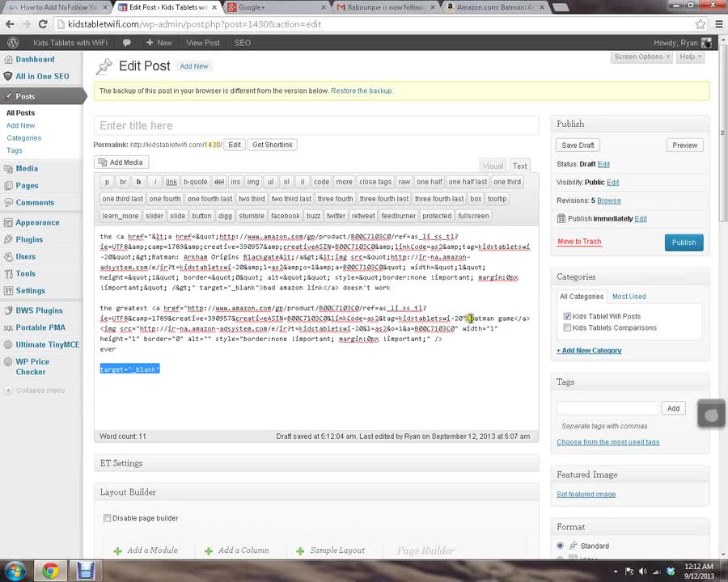Click the Media icon in sidebar
The height and width of the screenshot is (582, 728).
click(x=8, y=168)
